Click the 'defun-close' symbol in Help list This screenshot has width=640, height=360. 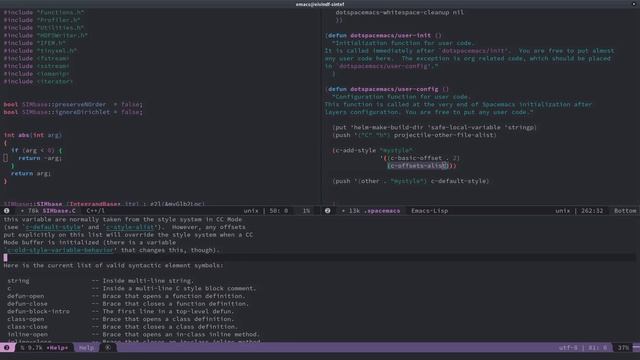click(27, 304)
